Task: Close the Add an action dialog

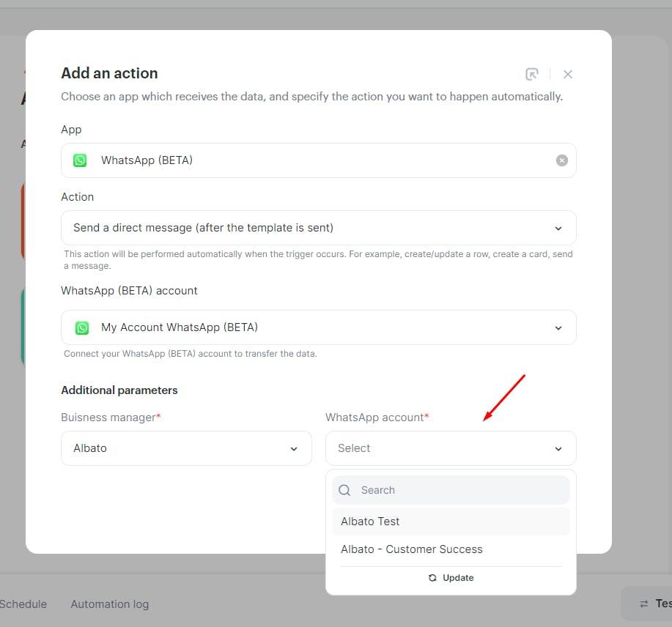Action: [x=568, y=75]
